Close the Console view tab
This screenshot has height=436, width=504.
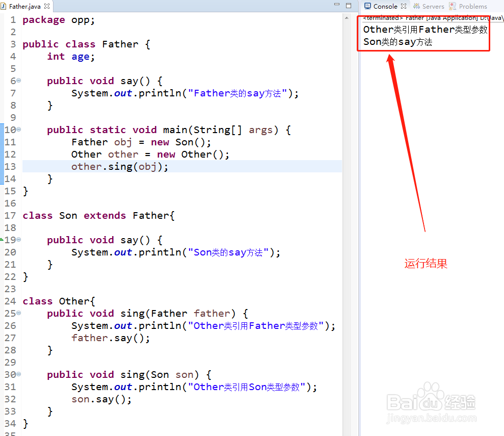coord(404,6)
